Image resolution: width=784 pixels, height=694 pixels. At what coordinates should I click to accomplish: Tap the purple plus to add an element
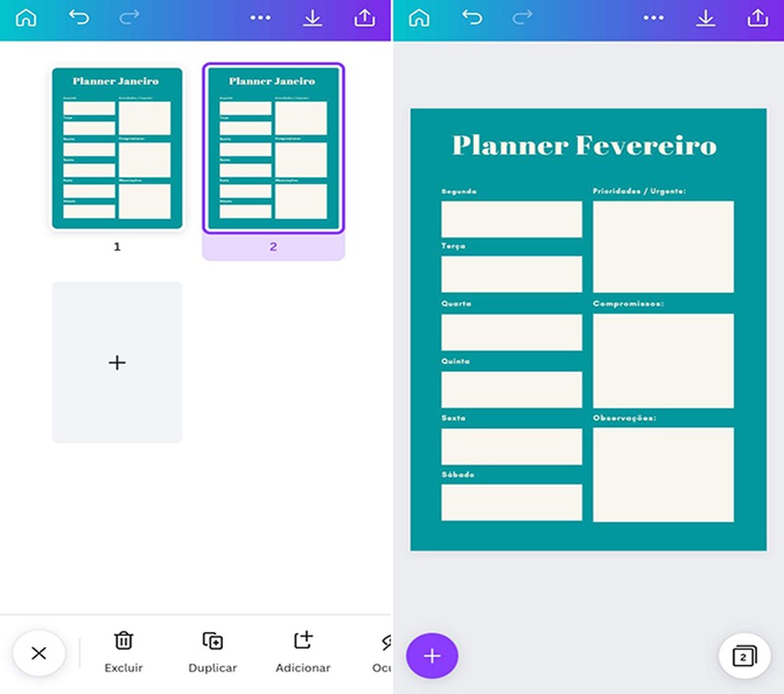[x=432, y=656]
